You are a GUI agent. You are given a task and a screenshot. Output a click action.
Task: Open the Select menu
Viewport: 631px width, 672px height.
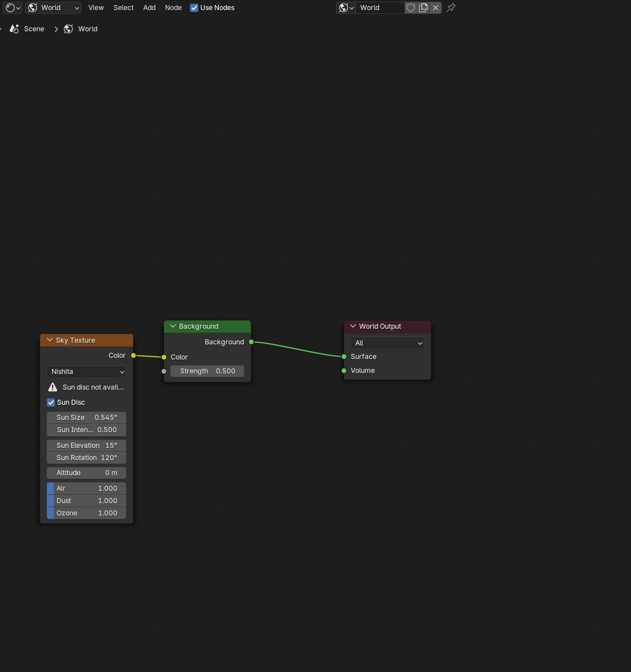124,8
